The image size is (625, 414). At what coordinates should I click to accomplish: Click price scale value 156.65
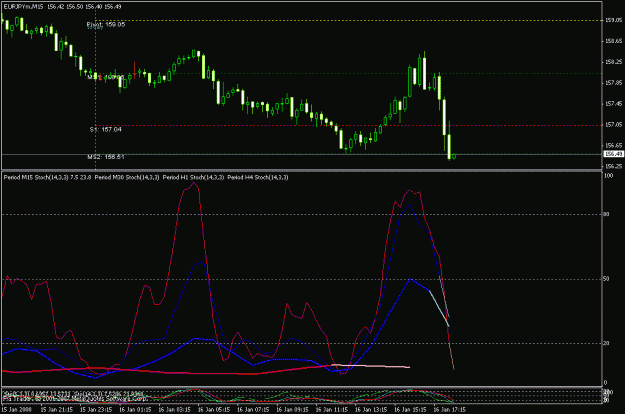pyautogui.click(x=613, y=145)
